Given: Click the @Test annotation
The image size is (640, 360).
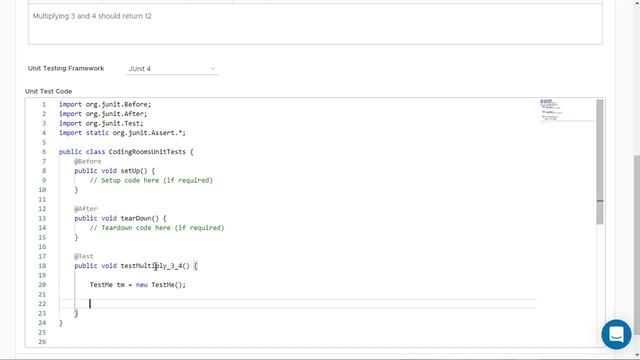Looking at the screenshot, I should (84, 256).
